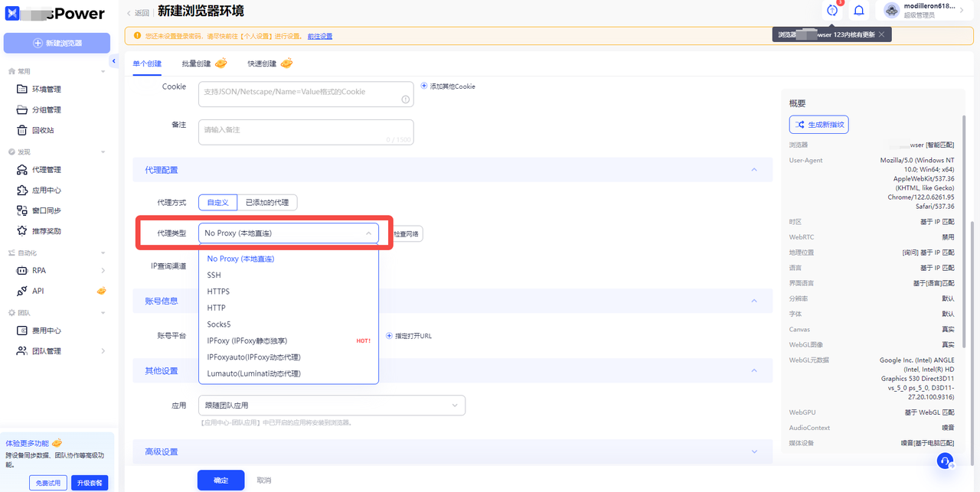Open 费用中心 in the sidebar
The width and height of the screenshot is (980, 492).
[x=46, y=331]
